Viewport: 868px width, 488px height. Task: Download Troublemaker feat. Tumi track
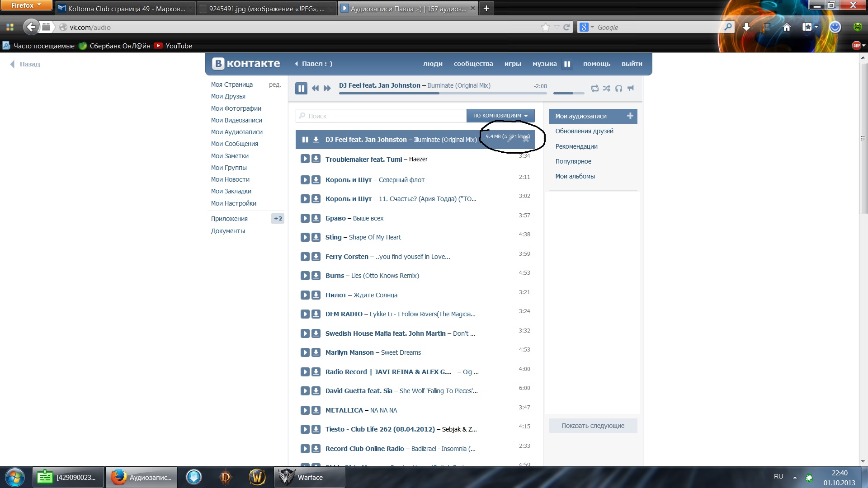coord(316,159)
